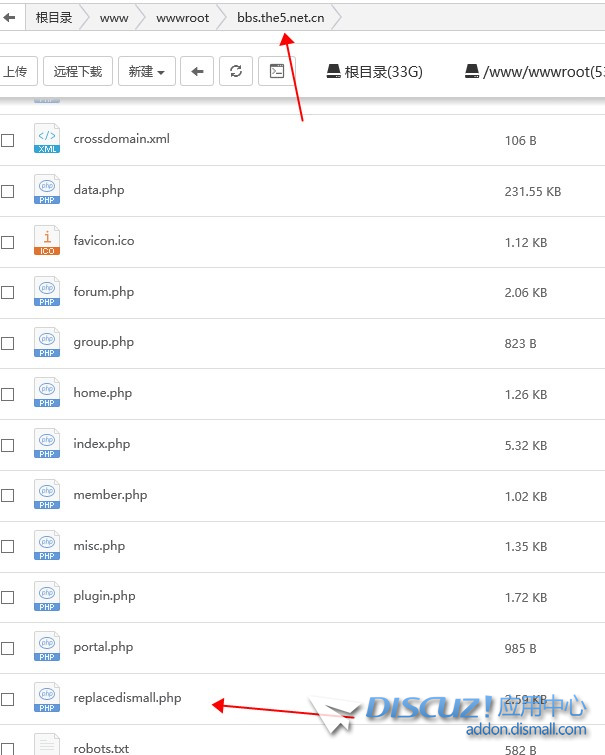Open the bbs.the5.net.cn breadcrumb segment
605x755 pixels.
tap(280, 18)
